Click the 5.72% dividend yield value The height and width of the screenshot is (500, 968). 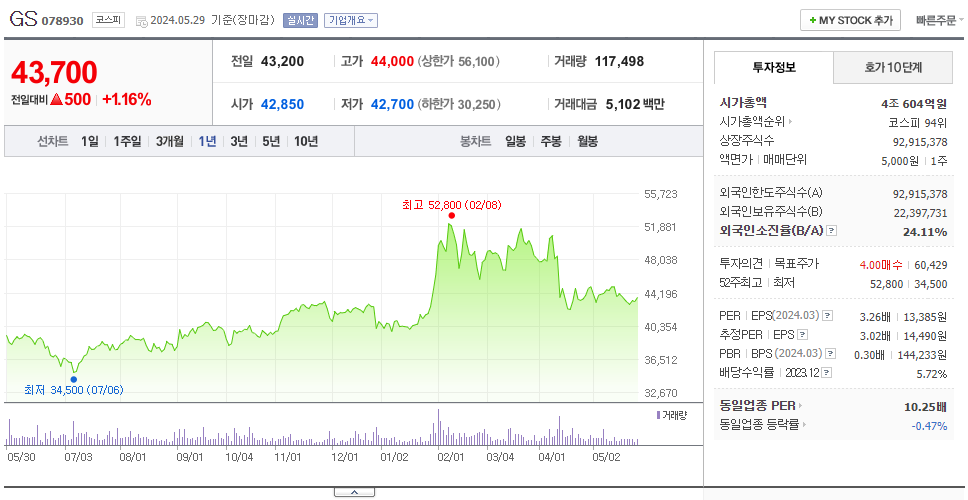coord(932,374)
